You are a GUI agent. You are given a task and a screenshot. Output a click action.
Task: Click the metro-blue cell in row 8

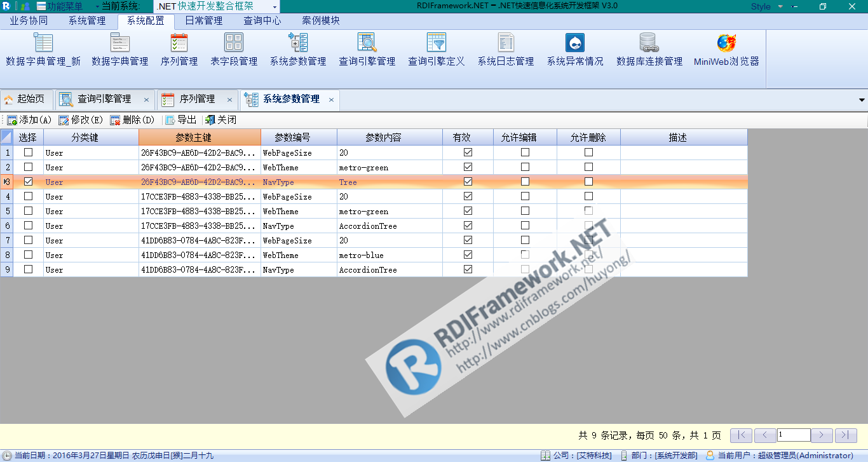tap(390, 255)
